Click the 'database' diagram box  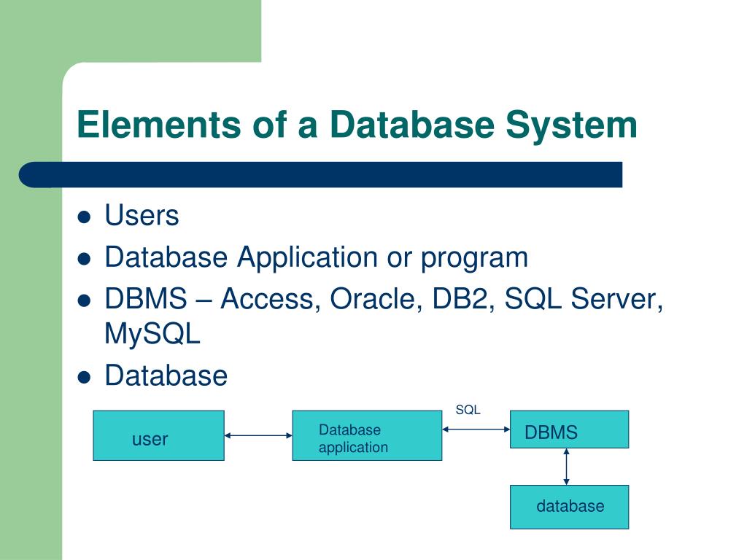(569, 507)
